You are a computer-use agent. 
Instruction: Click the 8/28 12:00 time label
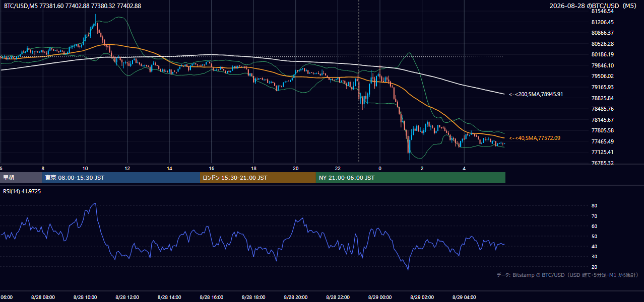[127, 297]
